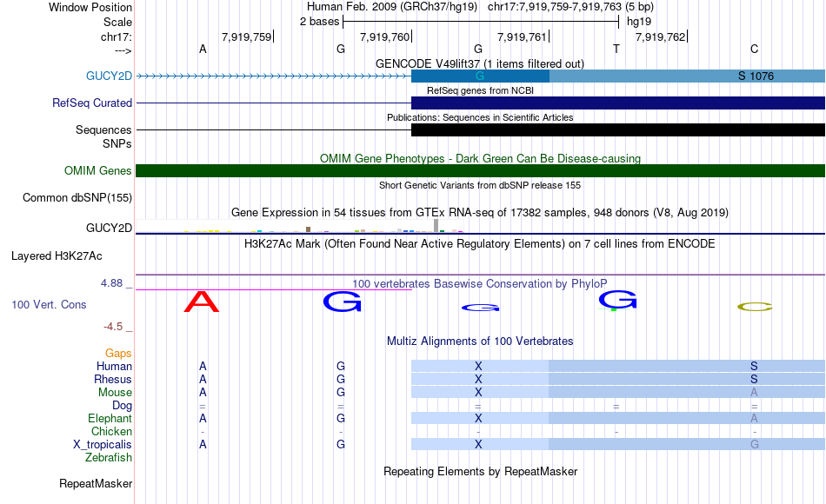
Task: Click the G codon block in GENCODE exon
Action: [x=480, y=76]
